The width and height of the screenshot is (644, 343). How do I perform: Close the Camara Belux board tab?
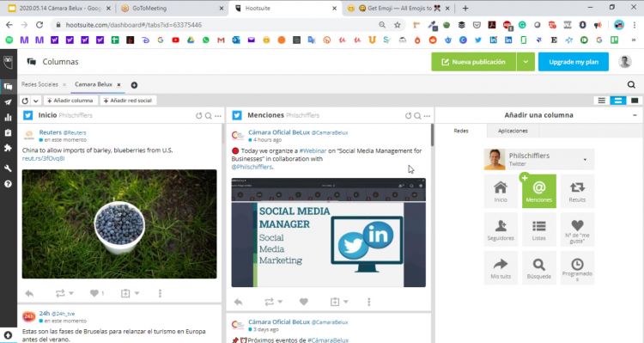[x=118, y=85]
